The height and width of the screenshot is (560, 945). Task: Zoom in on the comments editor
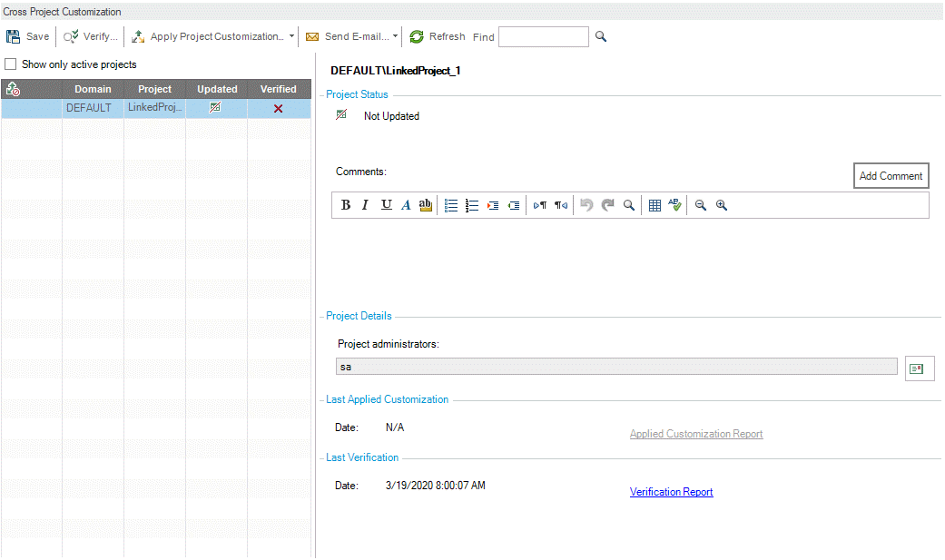722,205
